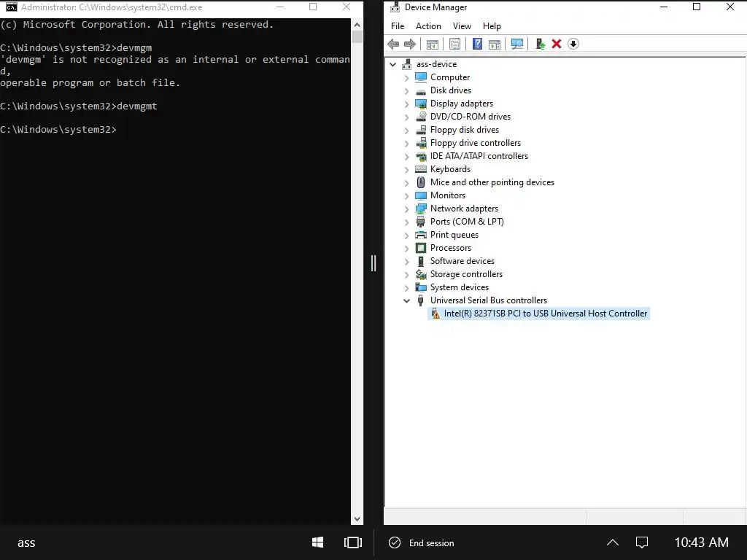The image size is (747, 560).
Task: Select the Keyboards category icon
Action: 421,169
